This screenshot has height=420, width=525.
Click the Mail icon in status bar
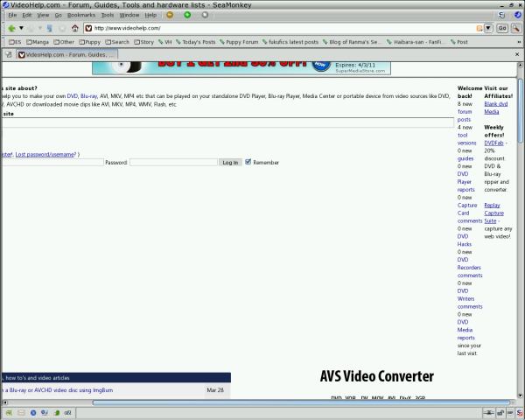(x=21, y=413)
